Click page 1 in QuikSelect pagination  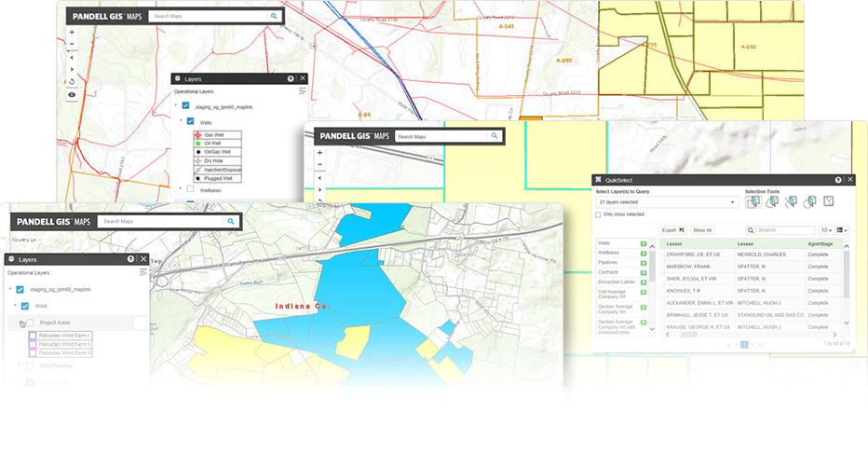click(x=744, y=345)
